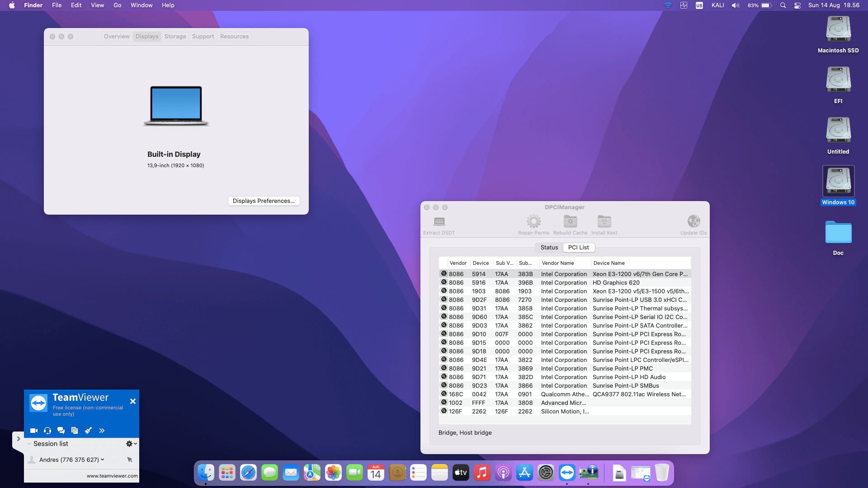868x488 pixels.
Task: Select the Overview tab in About This Mac
Action: point(117,36)
